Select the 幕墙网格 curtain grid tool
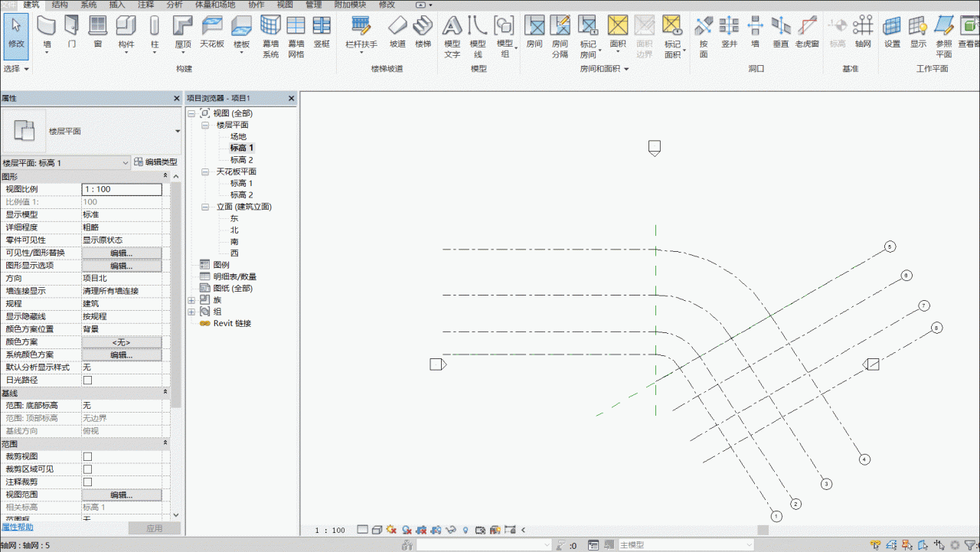Screen dimensions: 980x552 click(296, 37)
